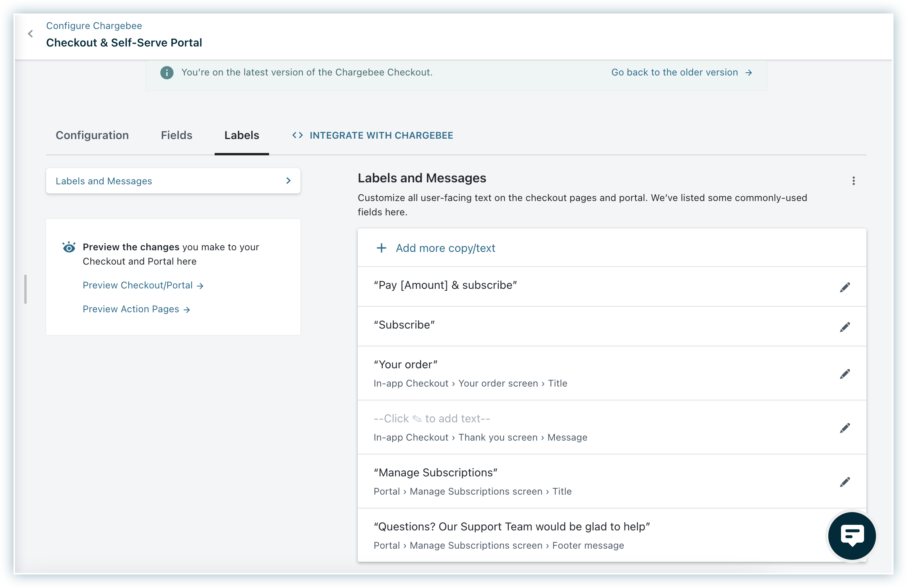The width and height of the screenshot is (907, 588).
Task: Edit the "Manage Subscriptions" title label
Action: click(845, 482)
